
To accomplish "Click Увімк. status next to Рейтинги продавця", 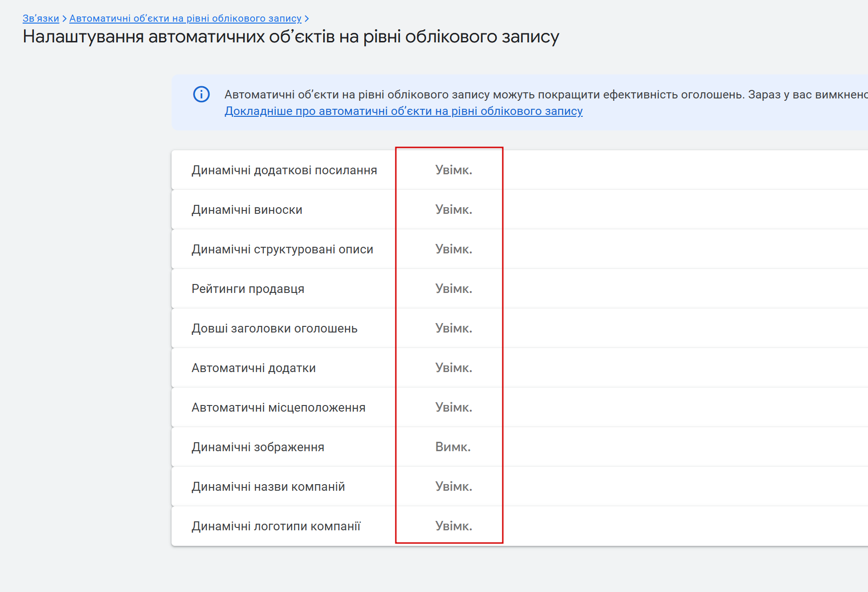I will point(453,289).
